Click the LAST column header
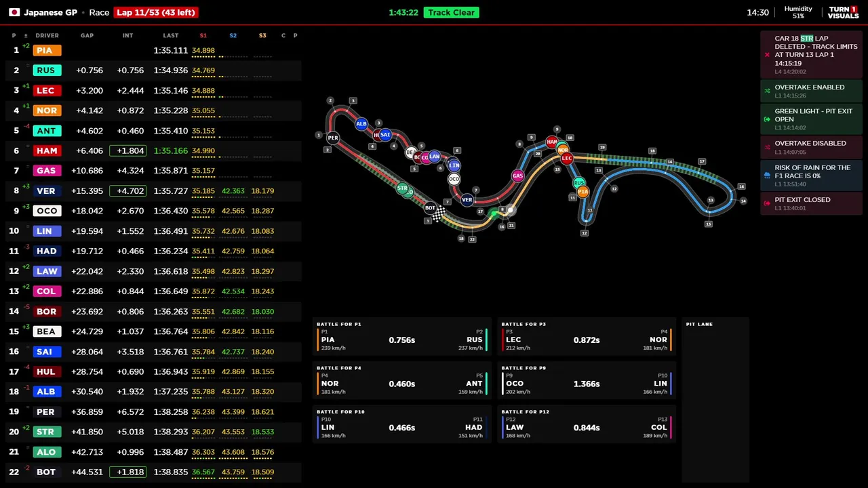Screen dimensions: 868x488 pyautogui.click(x=171, y=35)
